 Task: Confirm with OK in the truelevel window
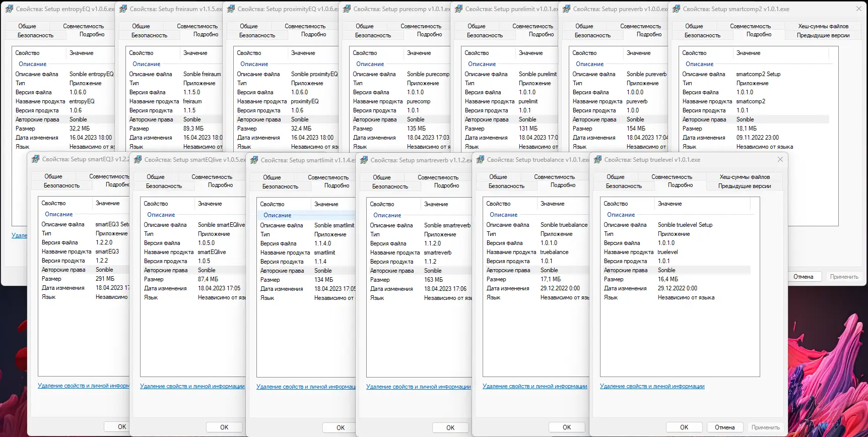[x=684, y=427]
